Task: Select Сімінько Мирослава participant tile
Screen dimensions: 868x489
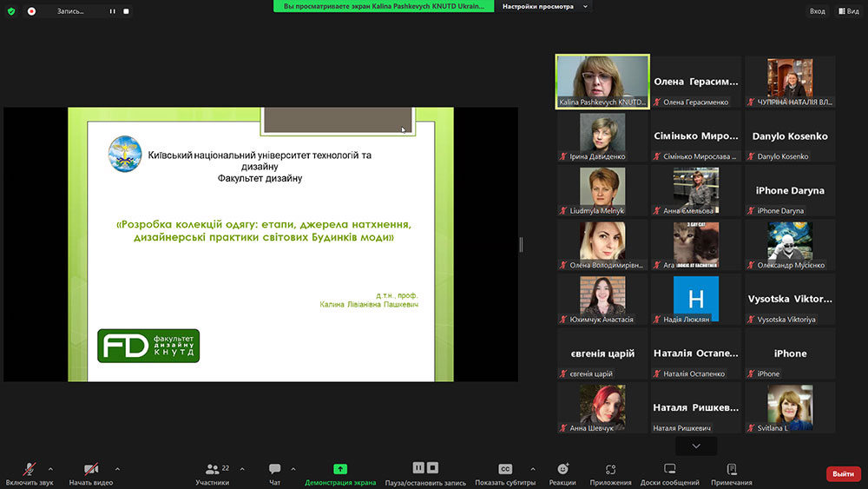Action: (x=696, y=136)
